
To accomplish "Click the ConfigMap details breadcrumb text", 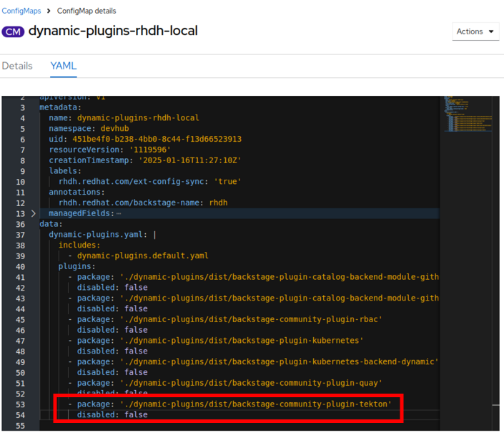I will click(87, 11).
